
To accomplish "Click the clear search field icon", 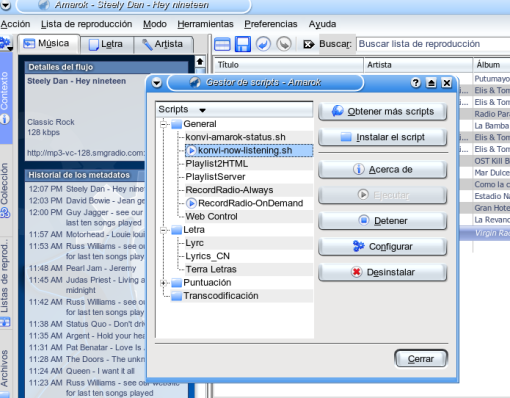I will 308,44.
